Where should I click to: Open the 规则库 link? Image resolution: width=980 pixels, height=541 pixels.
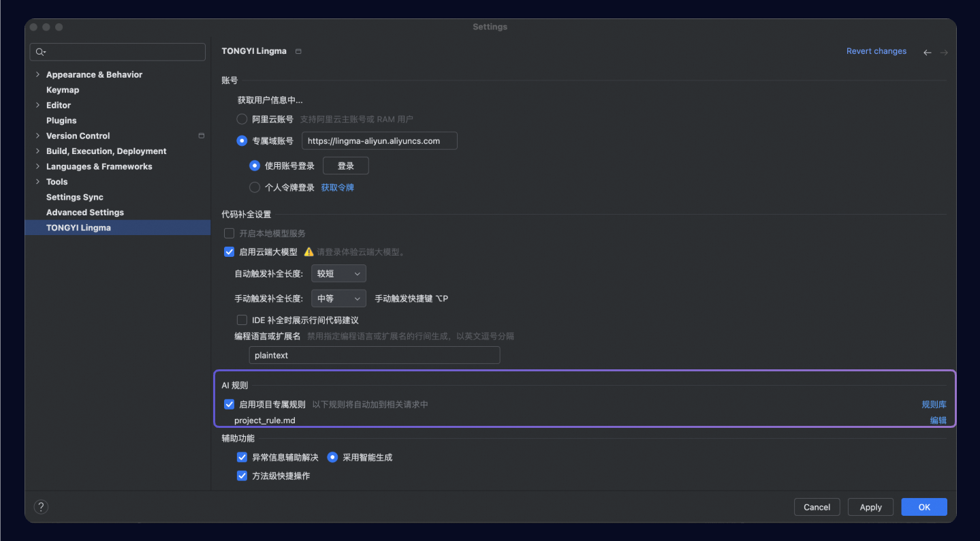pyautogui.click(x=934, y=405)
